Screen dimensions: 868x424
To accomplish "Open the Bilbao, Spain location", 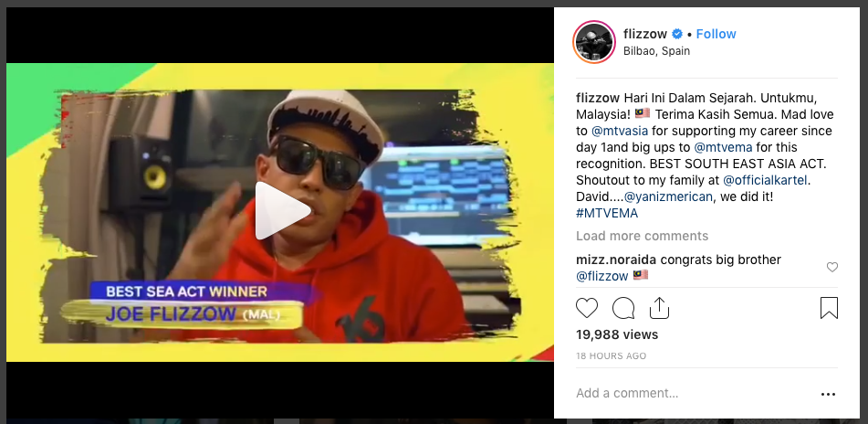I will [x=656, y=51].
